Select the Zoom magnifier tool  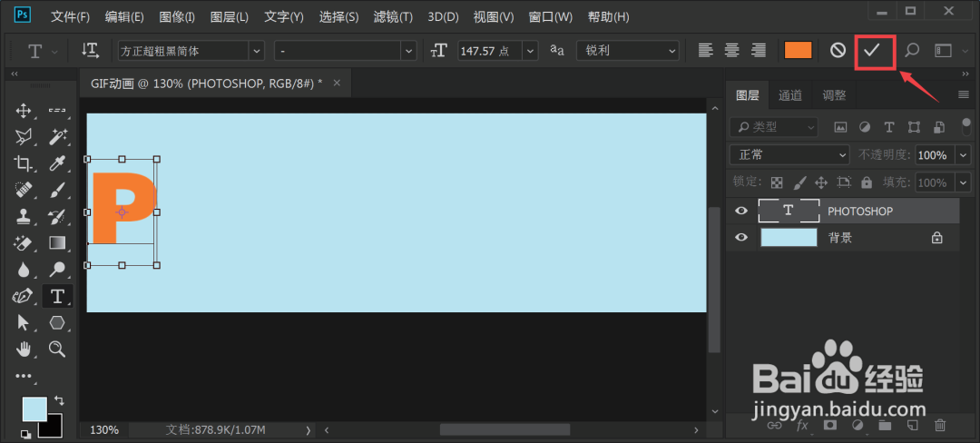pos(57,349)
